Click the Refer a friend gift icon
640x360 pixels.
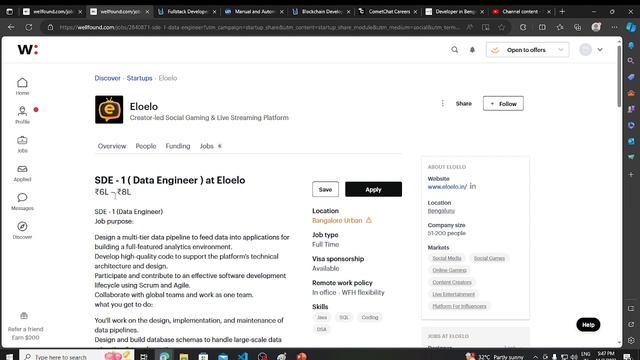(x=24, y=316)
